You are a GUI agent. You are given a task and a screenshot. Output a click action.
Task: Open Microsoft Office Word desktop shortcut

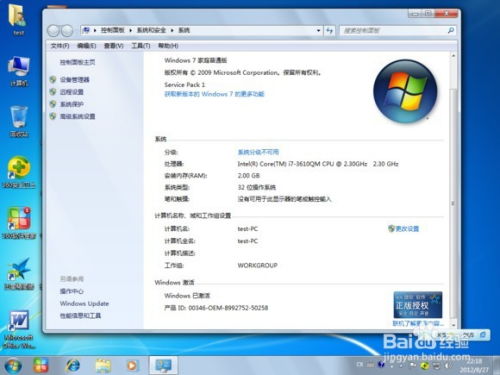[x=19, y=329]
